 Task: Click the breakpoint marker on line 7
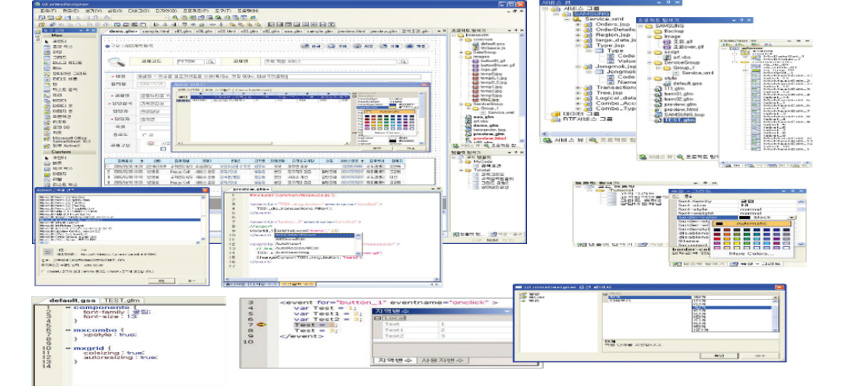pyautogui.click(x=261, y=325)
